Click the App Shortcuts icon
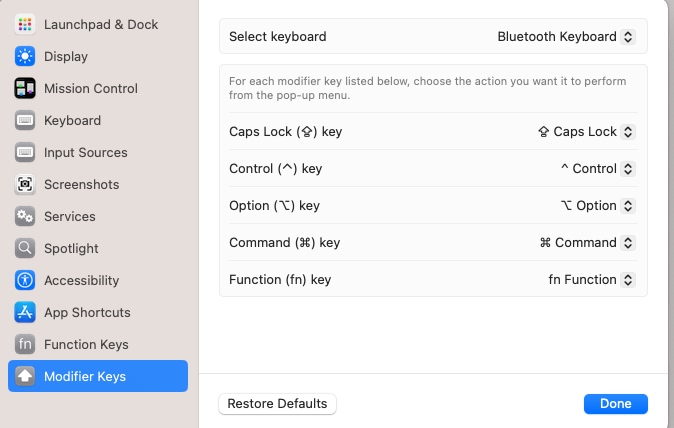Screen dimensions: 674x428 pyautogui.click(x=25, y=312)
